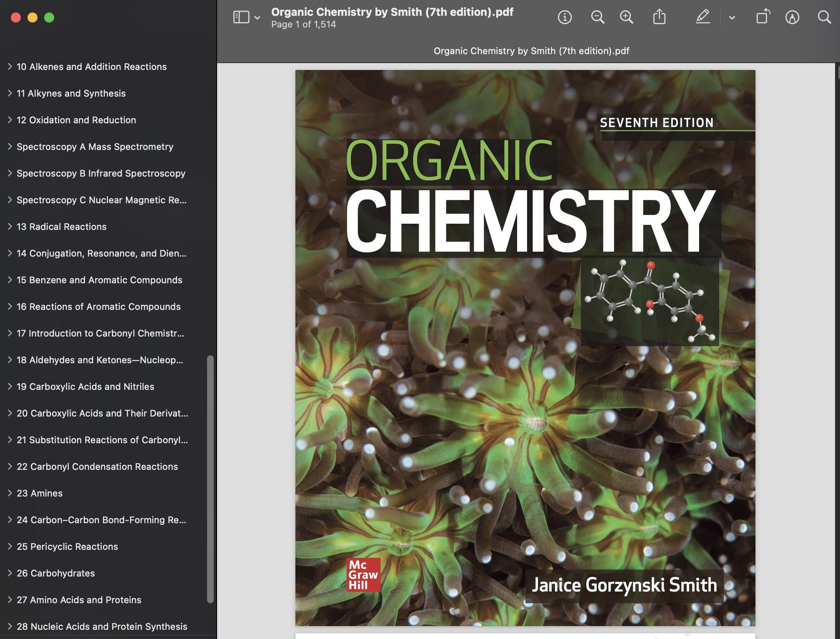Go to 20 Carboxylic Acids and Derivatives
Viewport: 840px width, 639px height.
pos(102,413)
